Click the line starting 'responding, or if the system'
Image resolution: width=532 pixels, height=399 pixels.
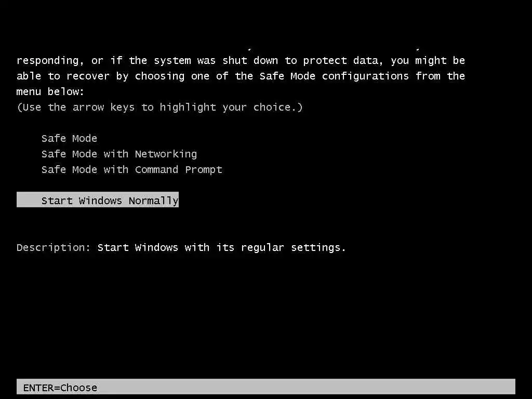tap(241, 61)
